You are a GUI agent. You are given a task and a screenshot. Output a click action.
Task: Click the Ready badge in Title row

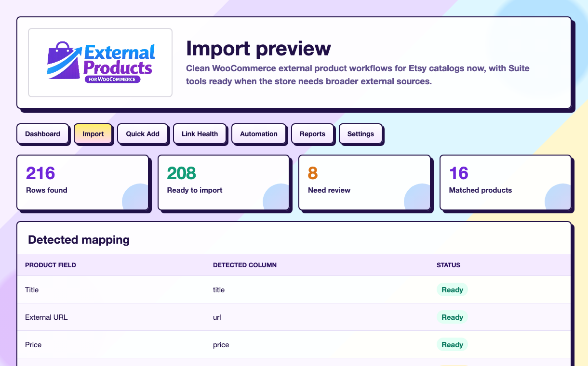[x=452, y=290]
